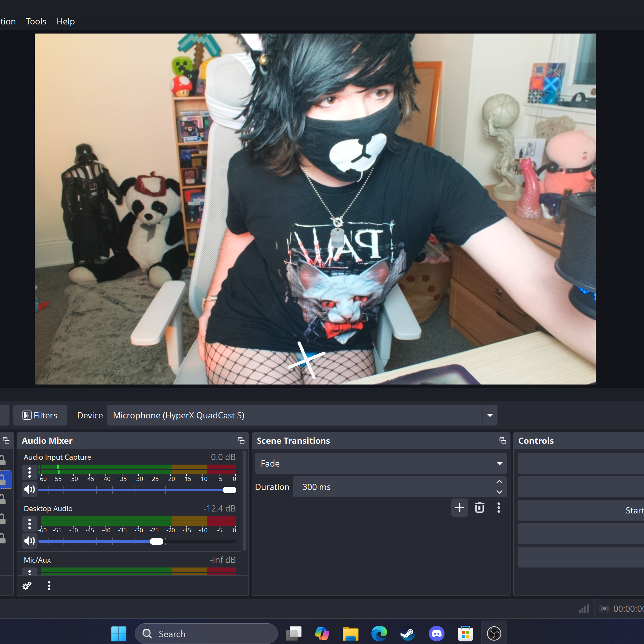The image size is (644, 644).
Task: Pop out the Audio Mixer dock
Action: tap(241, 441)
